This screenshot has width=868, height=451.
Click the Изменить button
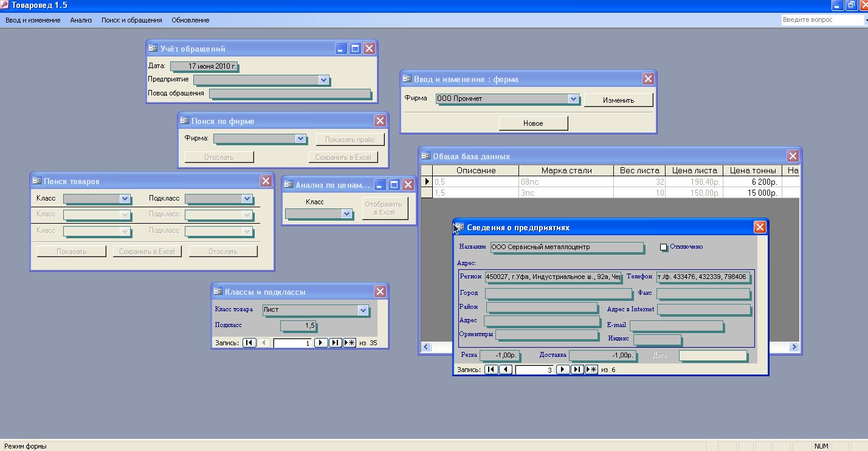pos(618,100)
